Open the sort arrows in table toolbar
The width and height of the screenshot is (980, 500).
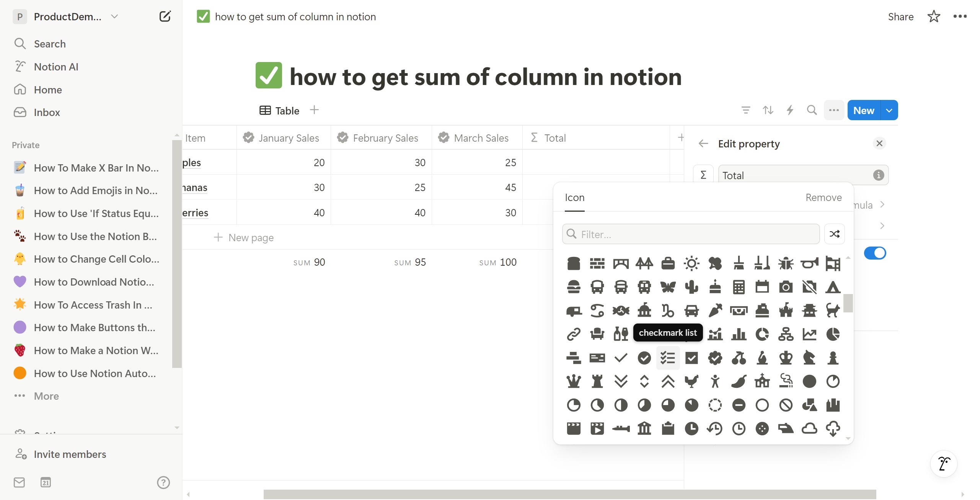tap(768, 110)
